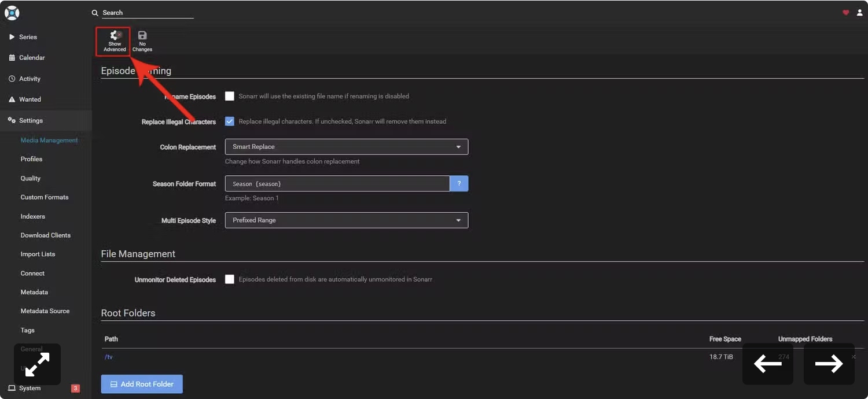Click the Show Advanced gear icon

(115, 35)
